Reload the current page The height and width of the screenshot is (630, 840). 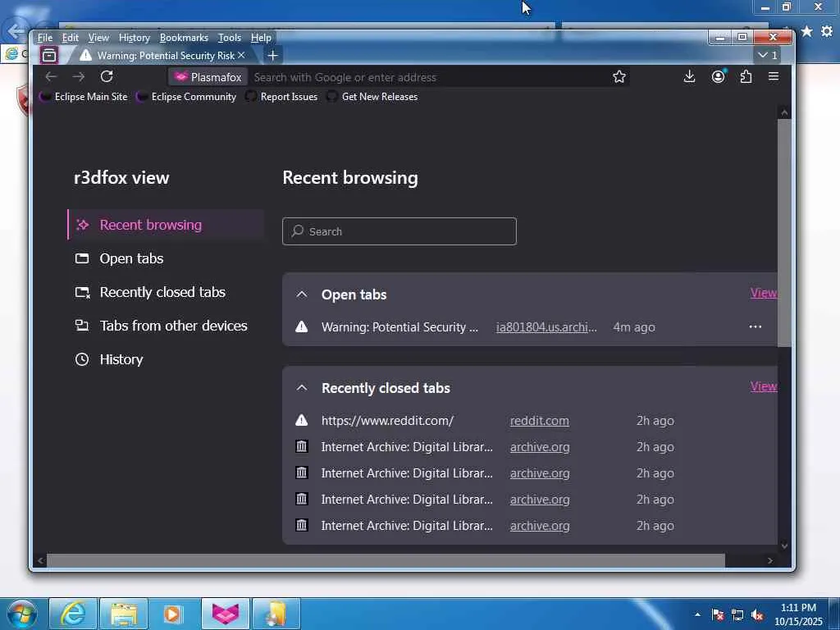[x=107, y=76]
